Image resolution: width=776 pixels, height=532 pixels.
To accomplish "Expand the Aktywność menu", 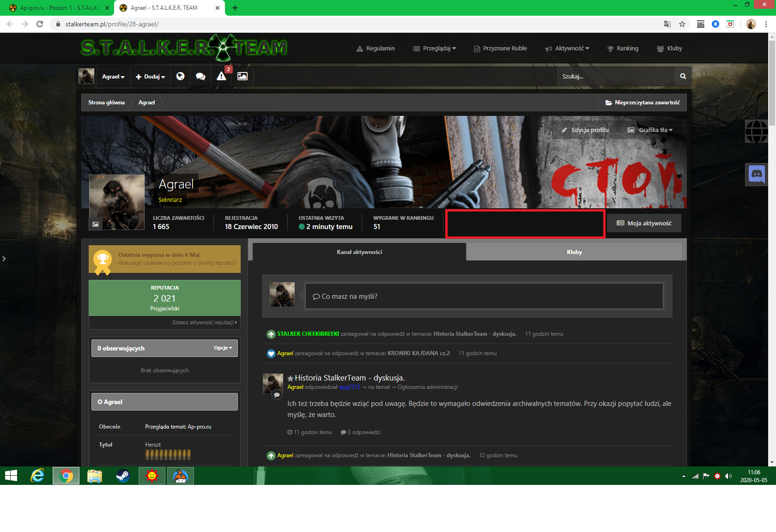I will [x=567, y=48].
